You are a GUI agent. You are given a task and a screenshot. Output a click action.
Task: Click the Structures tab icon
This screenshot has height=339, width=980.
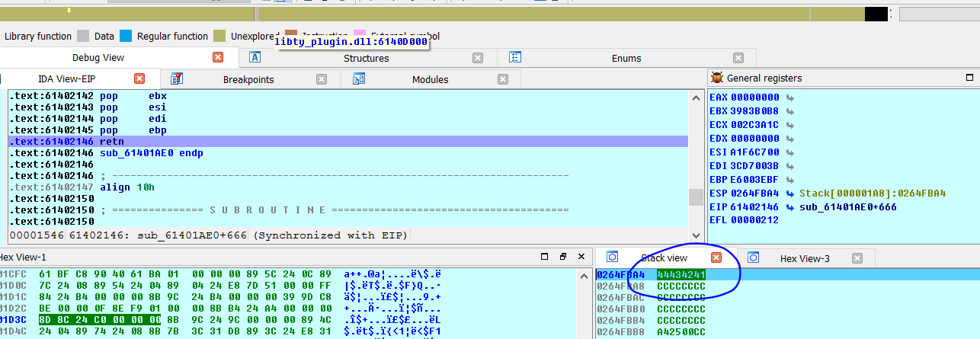255,58
